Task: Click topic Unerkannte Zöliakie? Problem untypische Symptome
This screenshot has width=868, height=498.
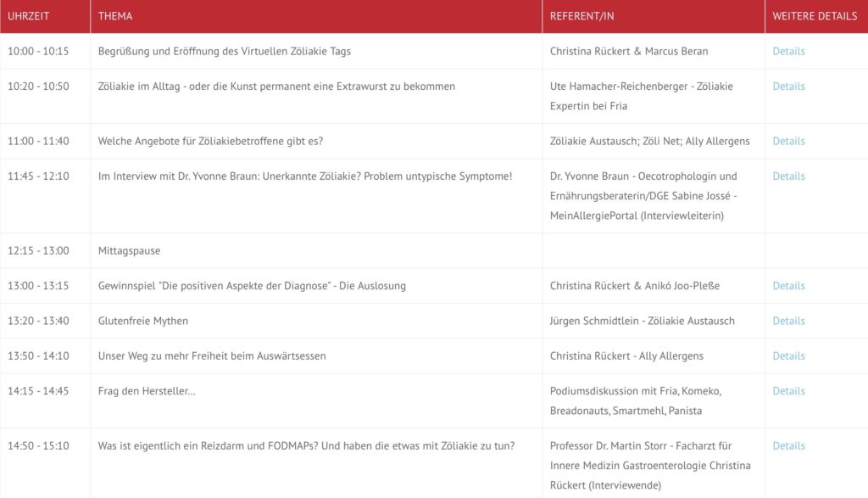Action: 305,176
